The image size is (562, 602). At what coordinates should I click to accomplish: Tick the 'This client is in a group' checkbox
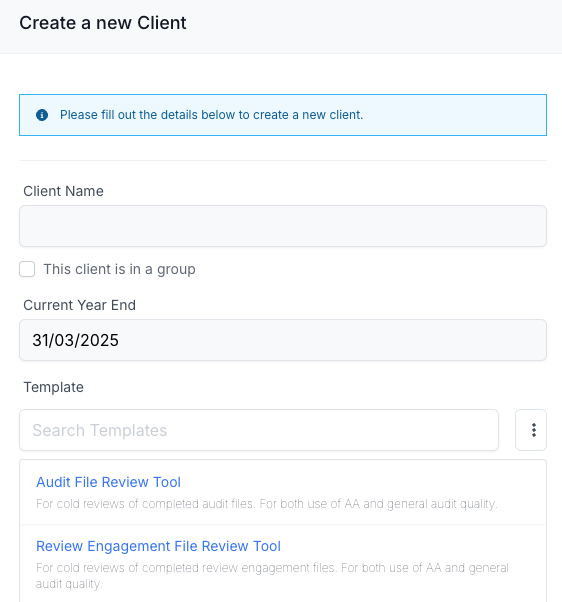click(27, 269)
